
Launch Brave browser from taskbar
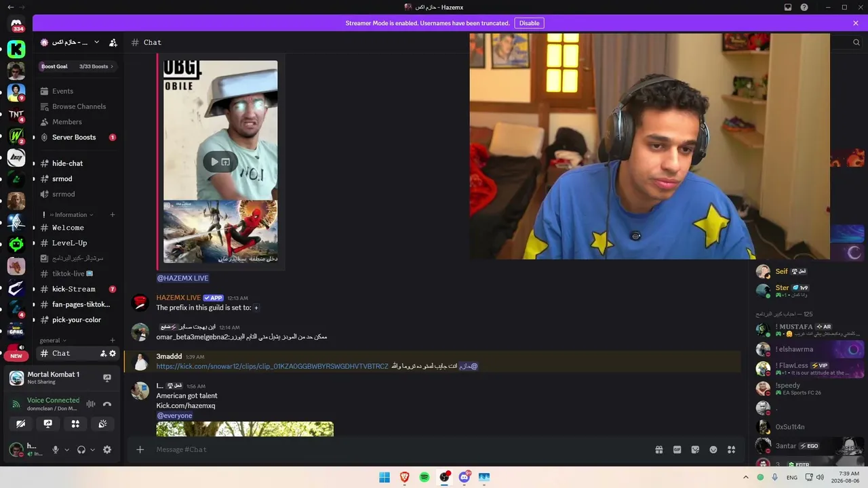(405, 477)
